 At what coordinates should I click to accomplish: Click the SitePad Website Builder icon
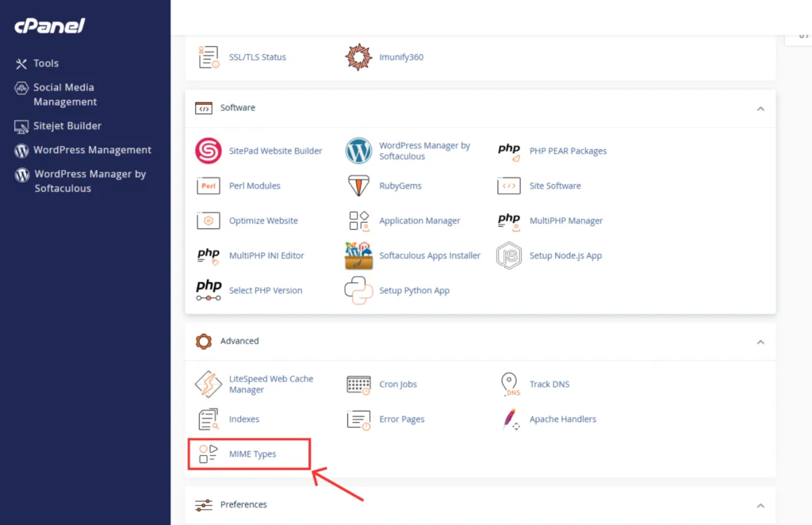click(x=209, y=151)
